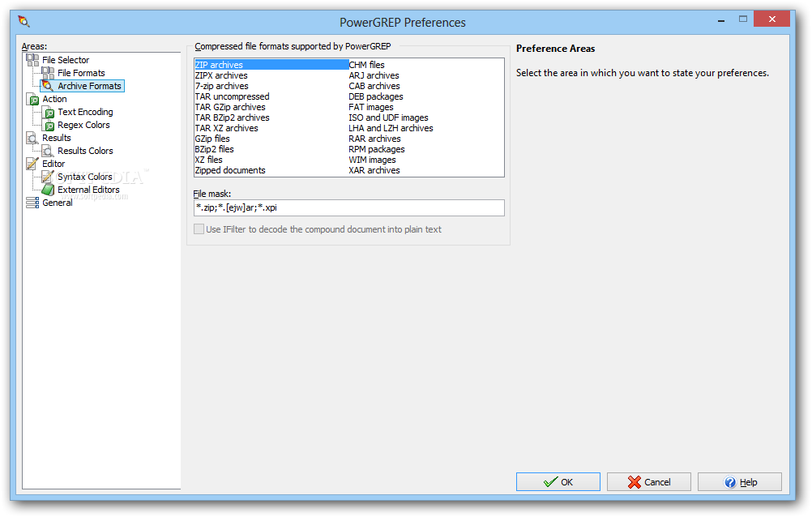The height and width of the screenshot is (517, 812).
Task: Select ZIP archives in format list
Action: click(271, 65)
